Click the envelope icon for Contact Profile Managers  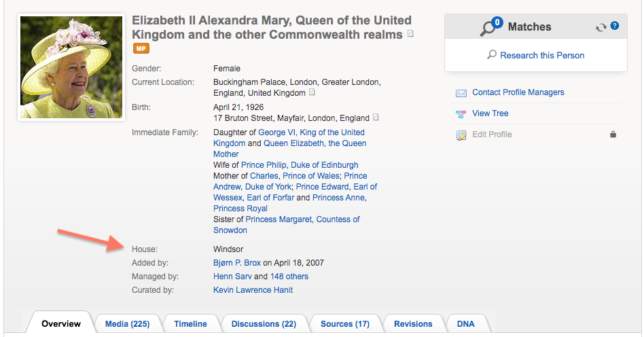461,93
